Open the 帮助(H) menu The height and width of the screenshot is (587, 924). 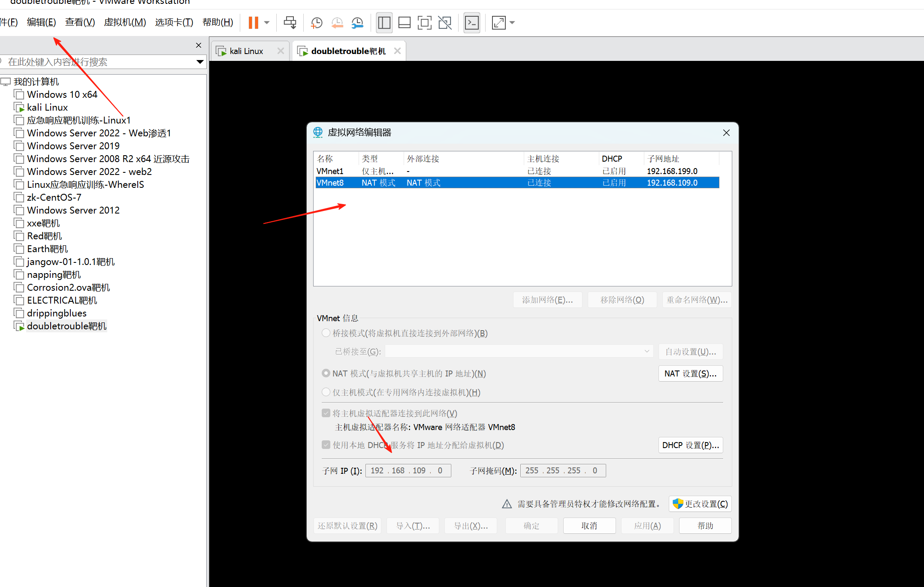point(218,22)
